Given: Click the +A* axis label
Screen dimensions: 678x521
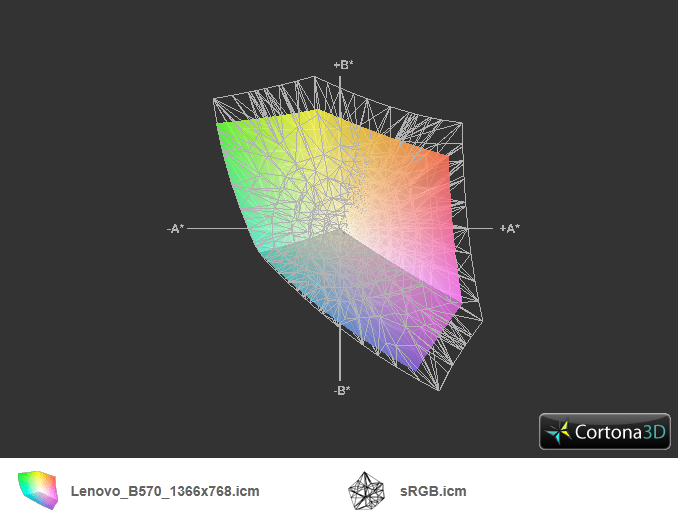Looking at the screenshot, I should coord(510,228).
